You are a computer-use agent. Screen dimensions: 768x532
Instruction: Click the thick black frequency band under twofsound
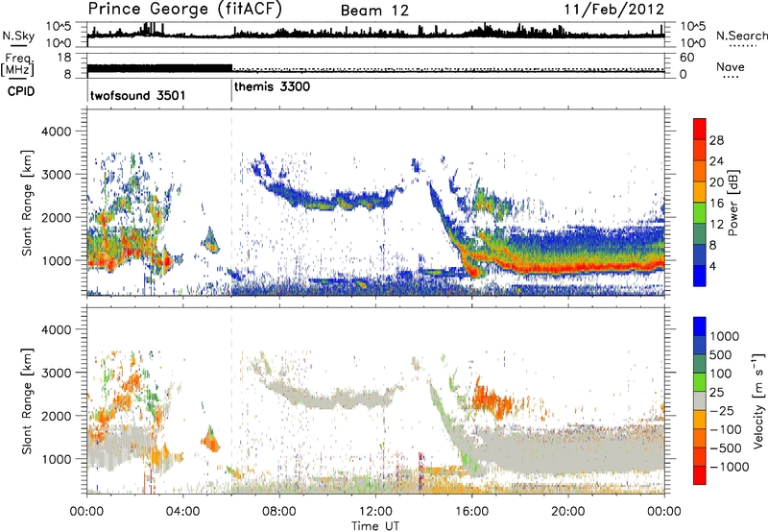(159, 69)
